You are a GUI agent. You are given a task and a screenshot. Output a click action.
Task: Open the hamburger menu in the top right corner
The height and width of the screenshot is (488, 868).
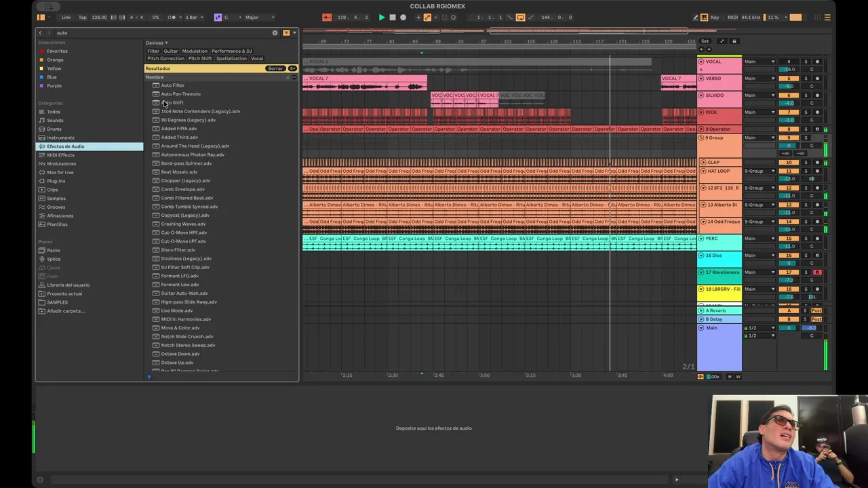coord(827,17)
